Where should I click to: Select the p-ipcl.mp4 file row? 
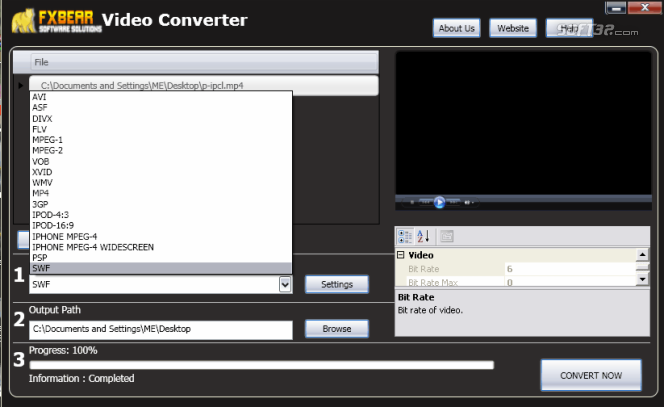pyautogui.click(x=204, y=85)
